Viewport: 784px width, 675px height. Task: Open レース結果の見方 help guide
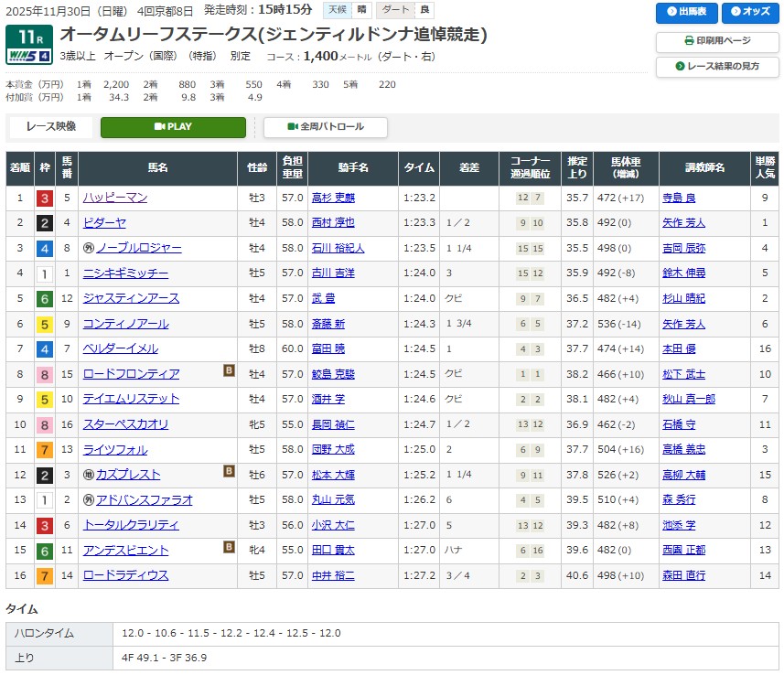[x=717, y=67]
